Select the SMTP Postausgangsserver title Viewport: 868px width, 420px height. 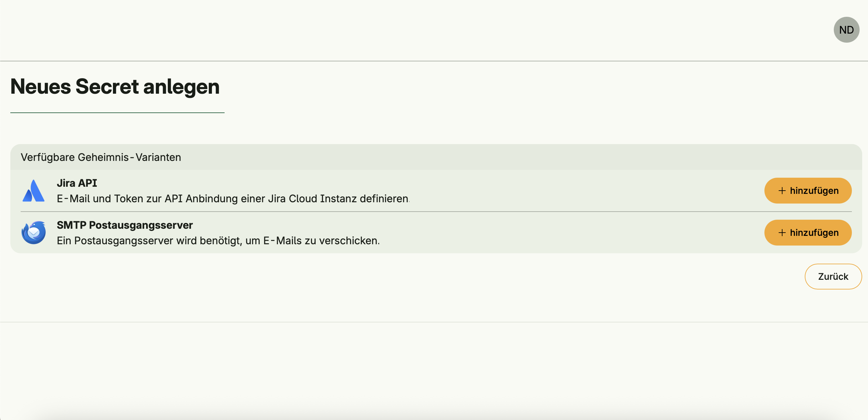[125, 225]
